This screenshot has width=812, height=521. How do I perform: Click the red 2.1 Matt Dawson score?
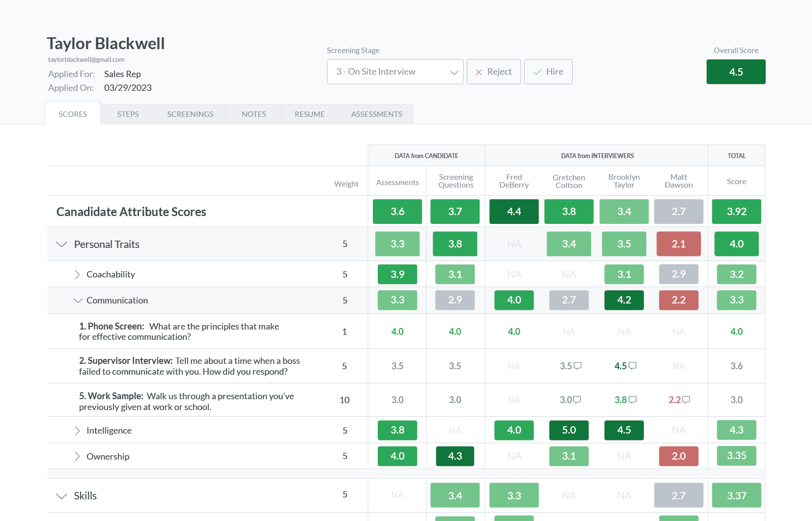(x=678, y=244)
